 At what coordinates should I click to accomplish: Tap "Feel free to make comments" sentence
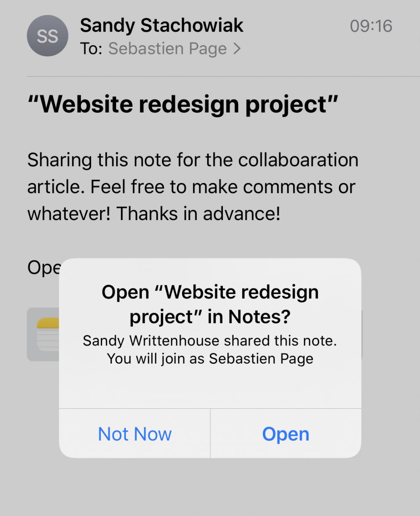coord(222,187)
